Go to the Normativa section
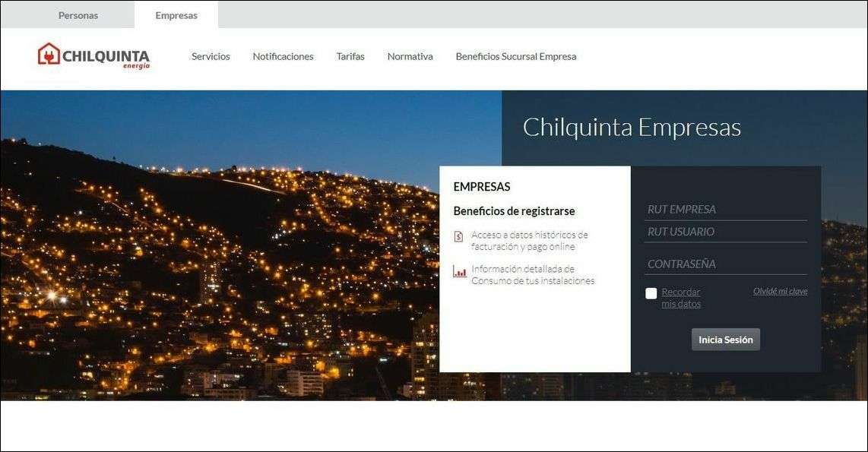This screenshot has width=868, height=452. click(410, 56)
